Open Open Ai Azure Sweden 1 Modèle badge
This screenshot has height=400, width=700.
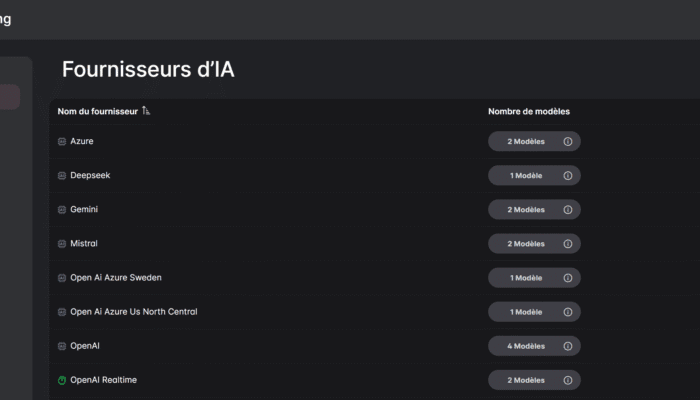click(526, 278)
